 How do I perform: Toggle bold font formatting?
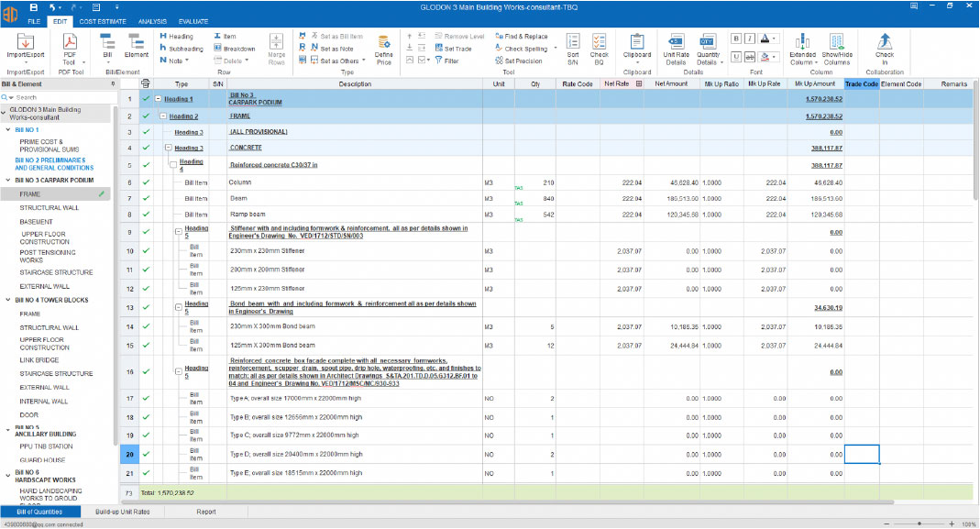[x=736, y=39]
